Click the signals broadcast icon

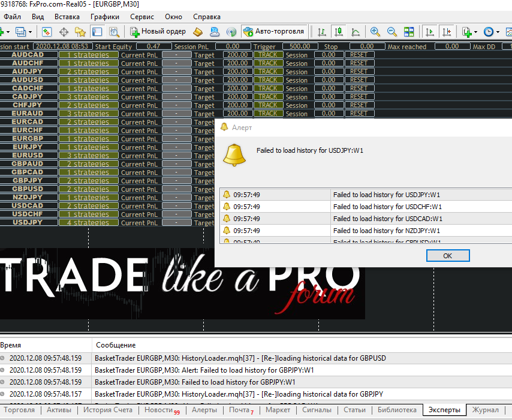pyautogui.click(x=231, y=32)
